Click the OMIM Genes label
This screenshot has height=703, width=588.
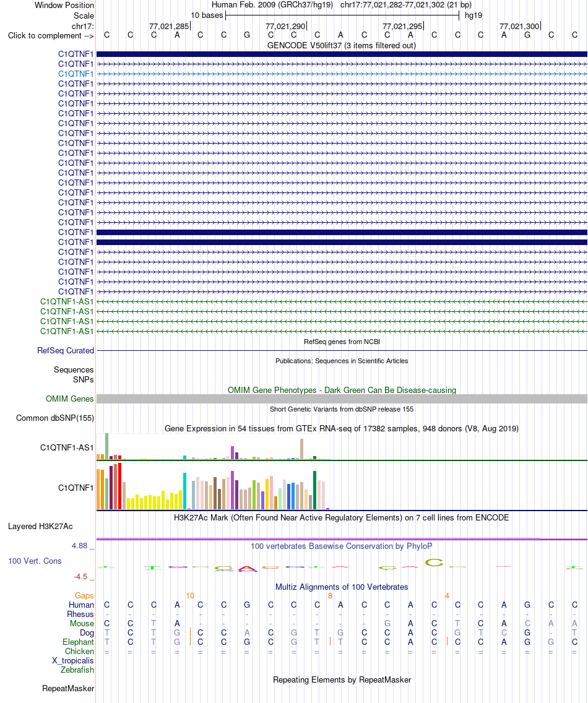[69, 399]
